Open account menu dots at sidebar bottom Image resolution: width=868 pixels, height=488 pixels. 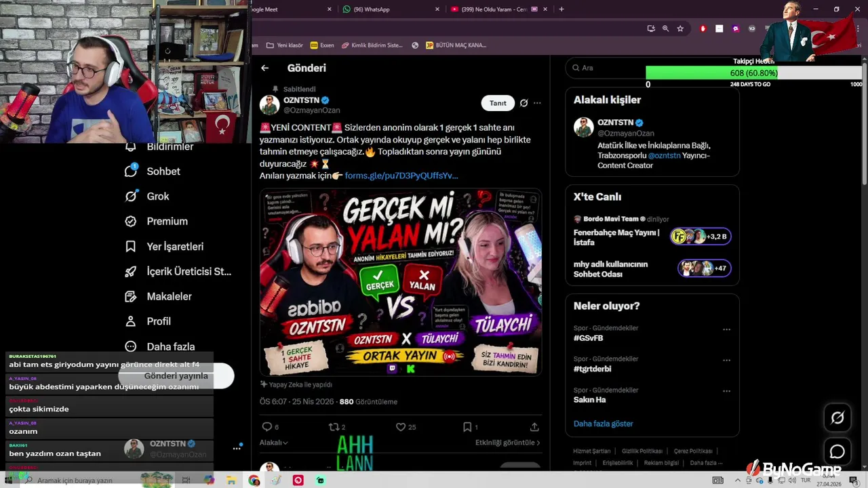click(x=237, y=449)
